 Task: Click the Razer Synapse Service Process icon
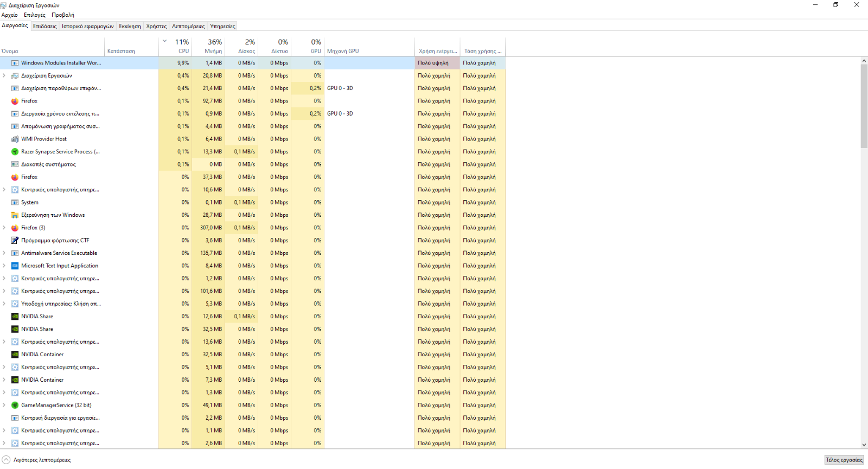pos(15,152)
